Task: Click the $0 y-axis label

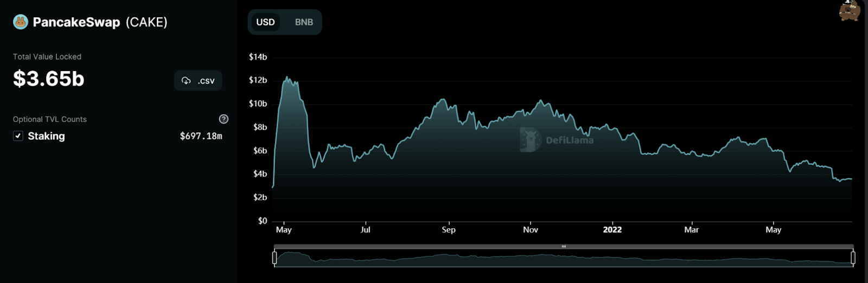Action: click(x=263, y=221)
